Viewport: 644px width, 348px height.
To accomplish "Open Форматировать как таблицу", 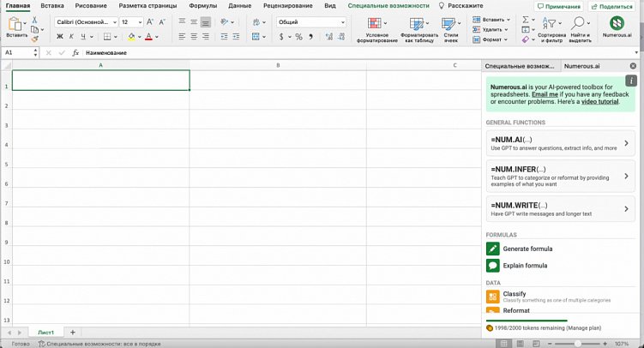I will [419, 30].
